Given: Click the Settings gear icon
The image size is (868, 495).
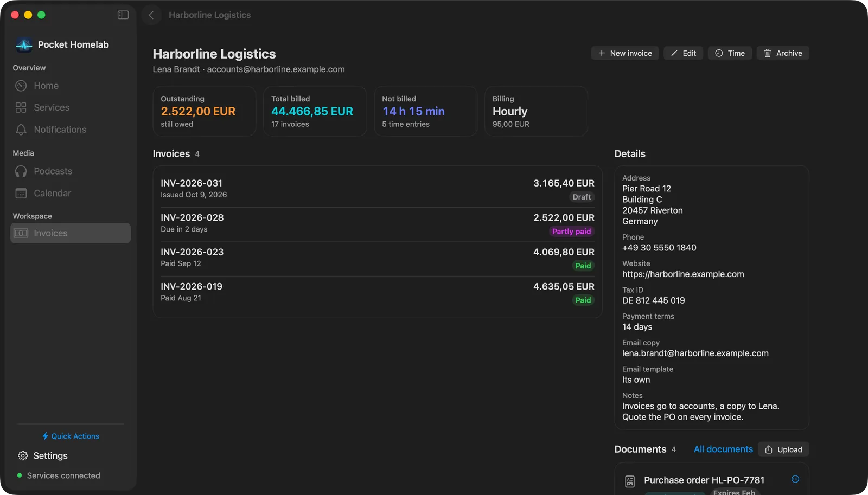Looking at the screenshot, I should 23,456.
